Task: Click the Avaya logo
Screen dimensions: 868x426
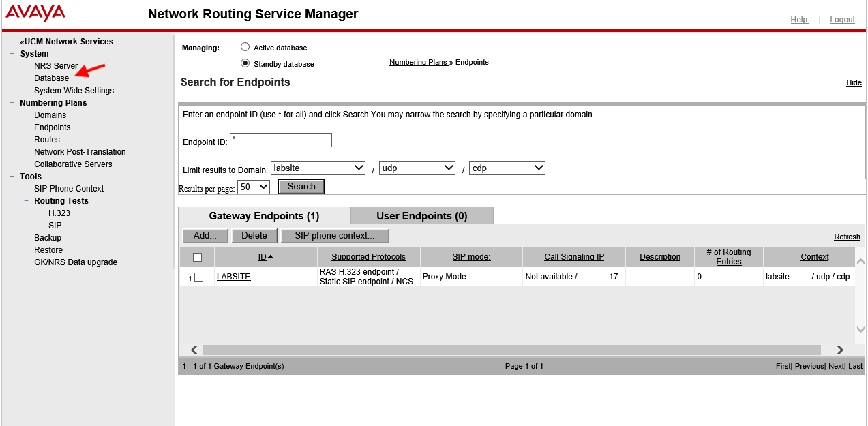Action: click(35, 14)
